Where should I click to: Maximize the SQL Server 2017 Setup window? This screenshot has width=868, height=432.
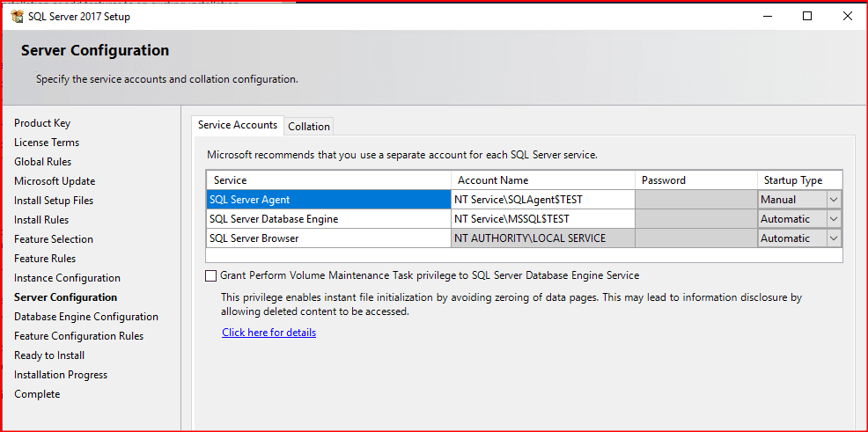coord(807,16)
